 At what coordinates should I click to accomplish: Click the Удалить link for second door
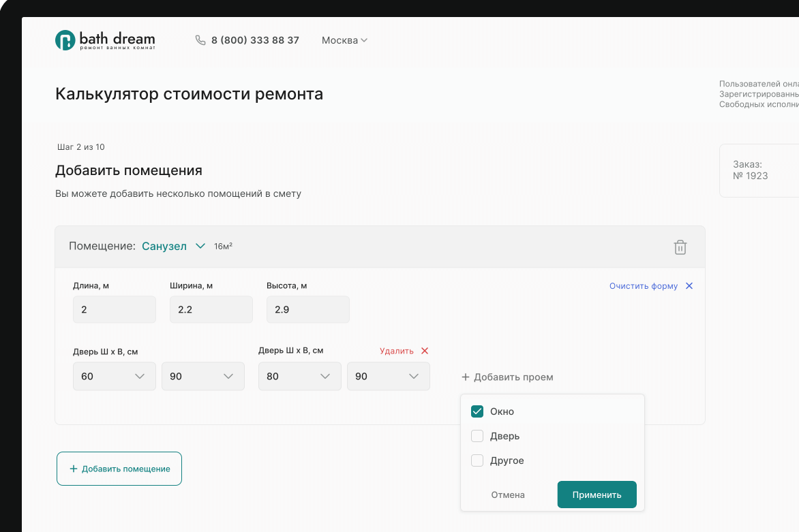pyautogui.click(x=396, y=351)
